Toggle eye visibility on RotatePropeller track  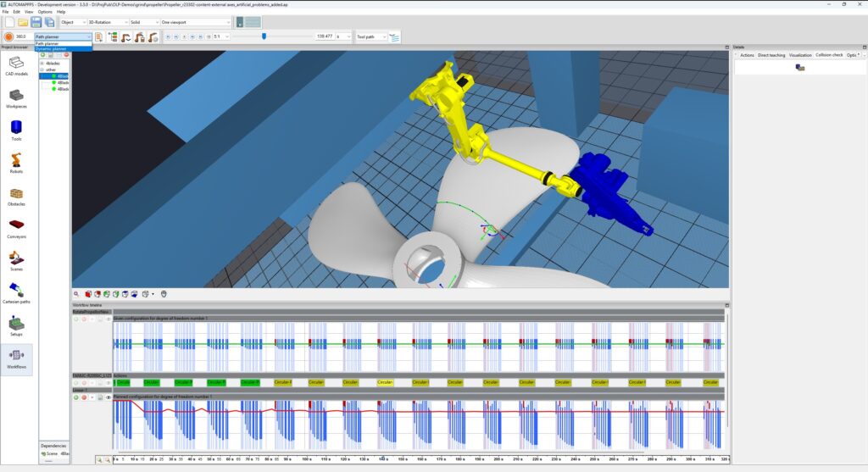tap(108, 319)
